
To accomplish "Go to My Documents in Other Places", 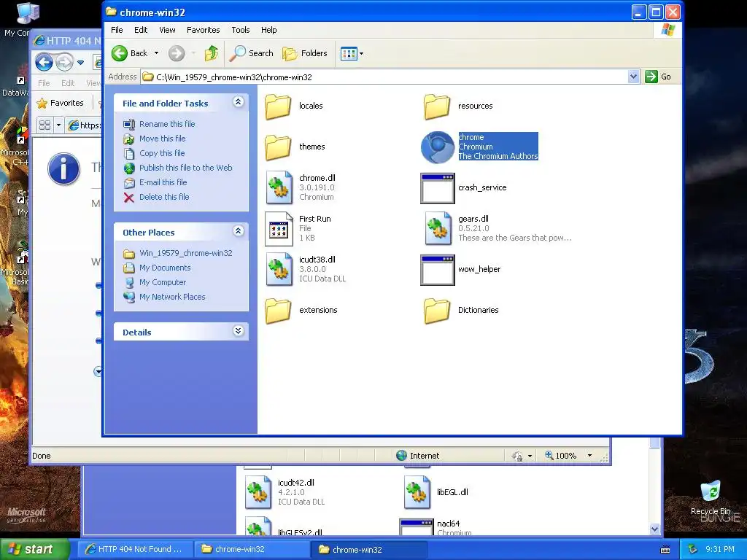I will [165, 268].
